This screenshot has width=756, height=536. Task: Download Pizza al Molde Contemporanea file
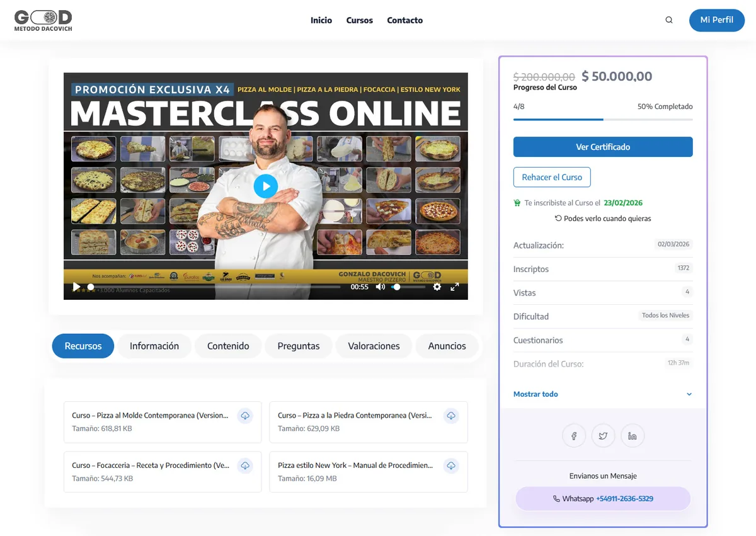pos(245,416)
